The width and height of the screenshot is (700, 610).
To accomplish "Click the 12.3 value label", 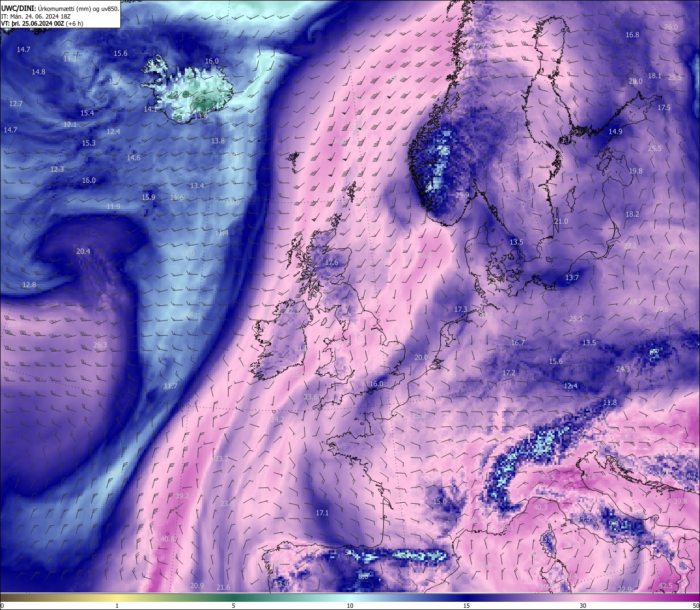I will click(57, 169).
